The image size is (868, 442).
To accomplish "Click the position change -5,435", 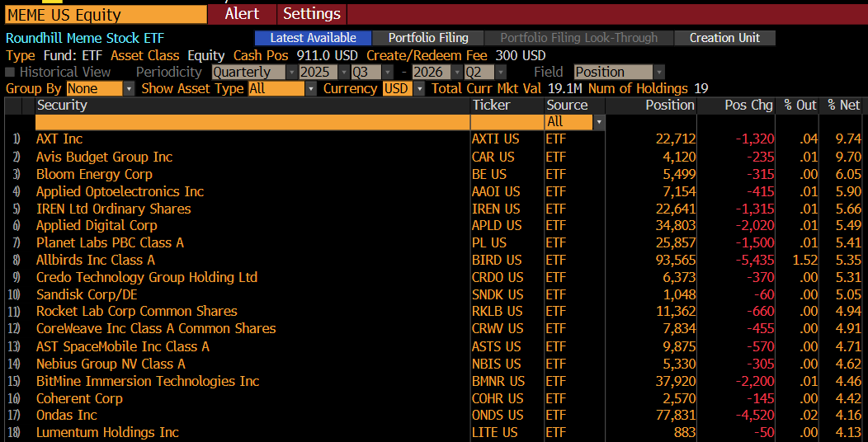I will [x=754, y=260].
